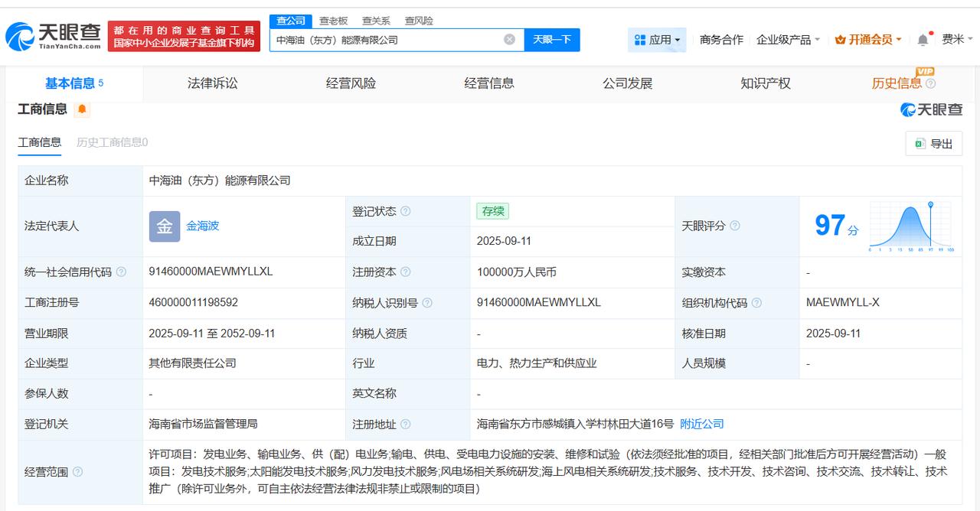Screen dimensions: 980x511
Task: Click the orange alert bell beside 工商信息
Action: pos(82,109)
